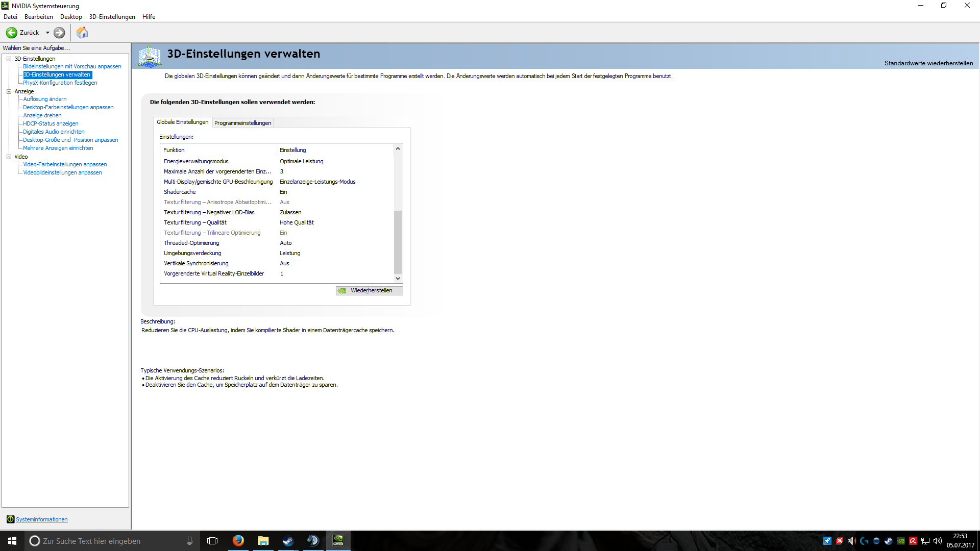Click the grey forward arrow icon
This screenshot has width=980, height=551.
[59, 33]
